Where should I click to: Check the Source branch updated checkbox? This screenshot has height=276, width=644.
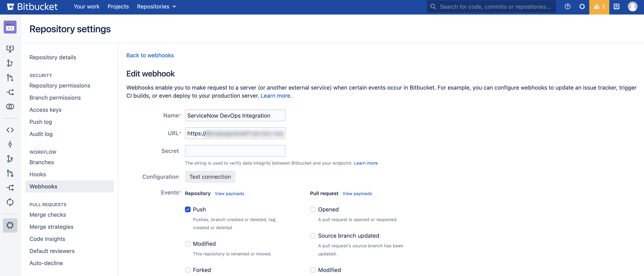pos(313,235)
